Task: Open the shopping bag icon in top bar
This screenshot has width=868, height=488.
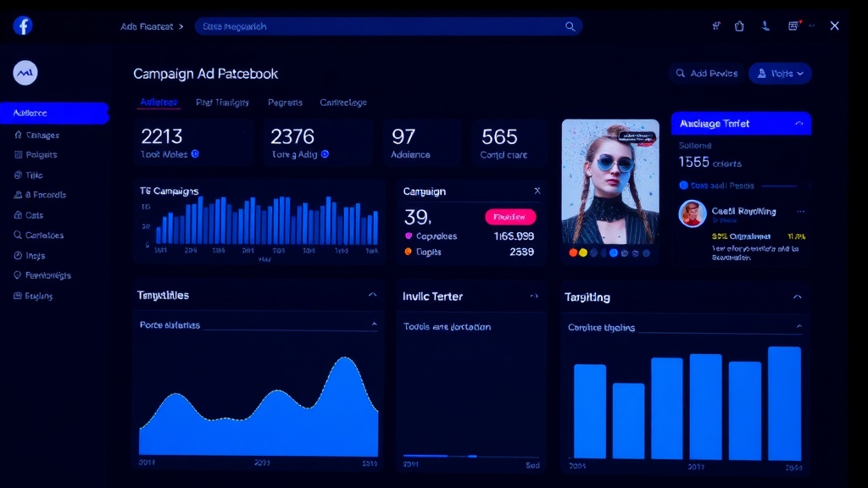Action: coord(739,25)
